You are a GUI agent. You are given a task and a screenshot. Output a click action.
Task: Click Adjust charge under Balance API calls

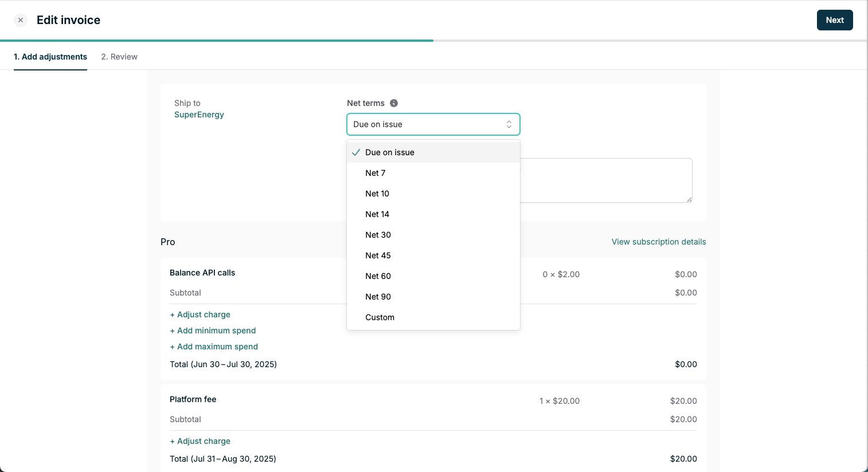click(200, 314)
